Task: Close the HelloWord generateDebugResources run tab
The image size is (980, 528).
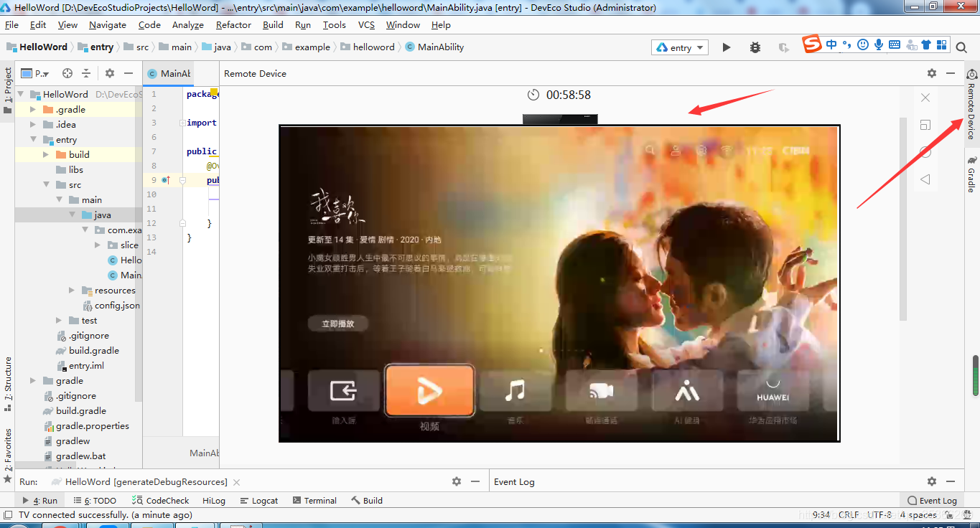Action: tap(237, 482)
